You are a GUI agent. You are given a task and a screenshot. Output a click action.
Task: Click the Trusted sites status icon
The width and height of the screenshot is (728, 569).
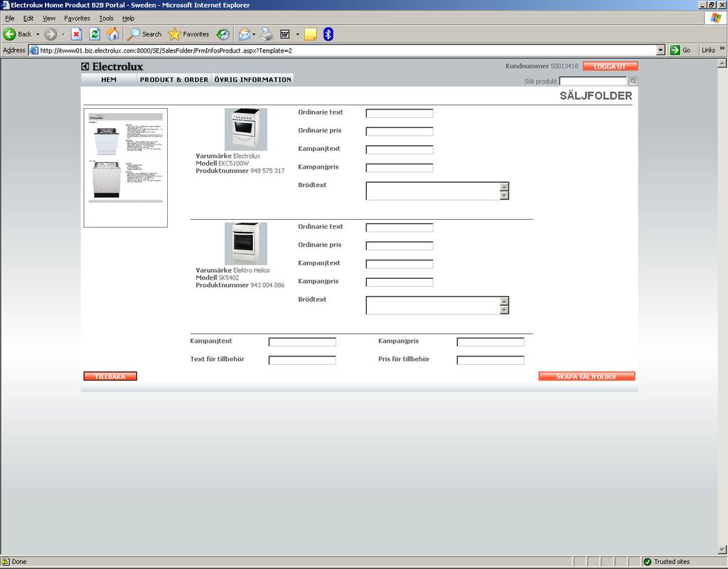pyautogui.click(x=647, y=562)
